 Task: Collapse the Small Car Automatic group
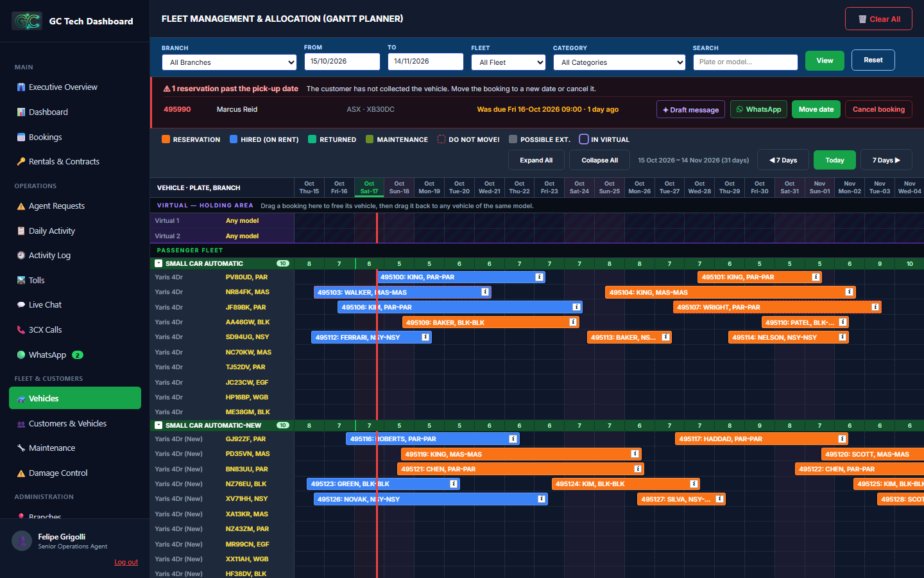point(158,263)
